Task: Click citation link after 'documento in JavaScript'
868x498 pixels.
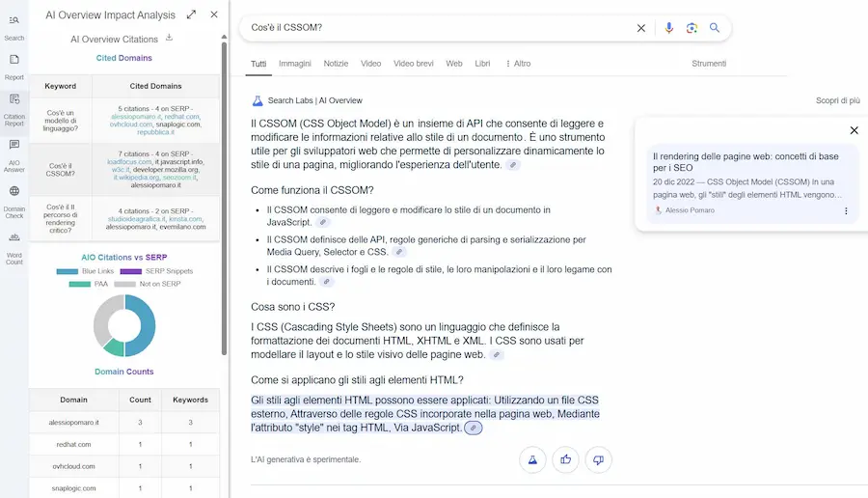Action: click(323, 222)
